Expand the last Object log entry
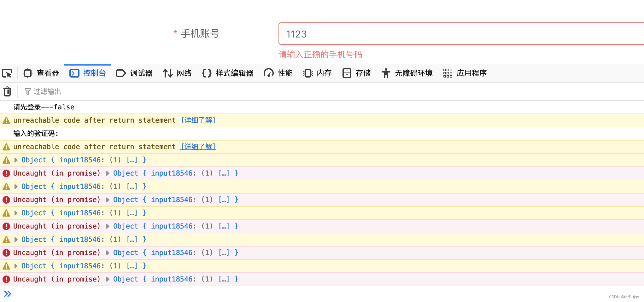Screen dimensions: 644x302 [x=16, y=266]
